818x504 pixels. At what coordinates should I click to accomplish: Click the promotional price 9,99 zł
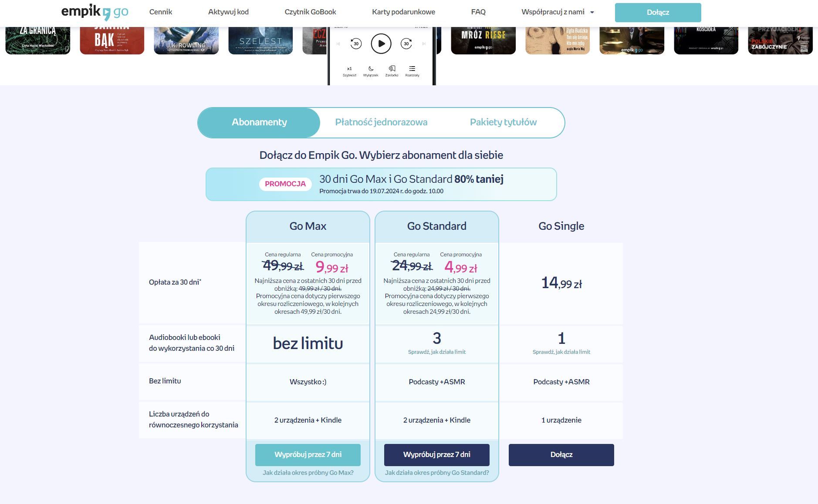point(332,267)
